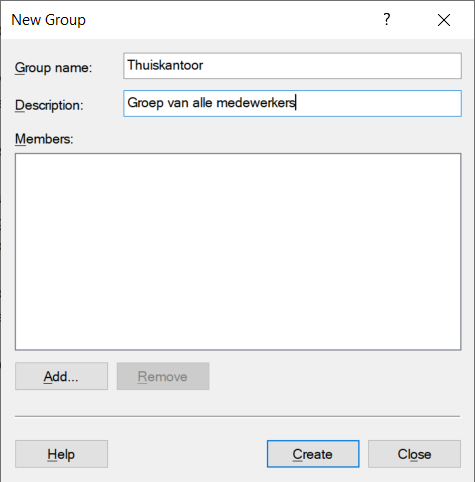This screenshot has width=475, height=482.
Task: Click inside the empty Members list box
Action: click(238, 252)
